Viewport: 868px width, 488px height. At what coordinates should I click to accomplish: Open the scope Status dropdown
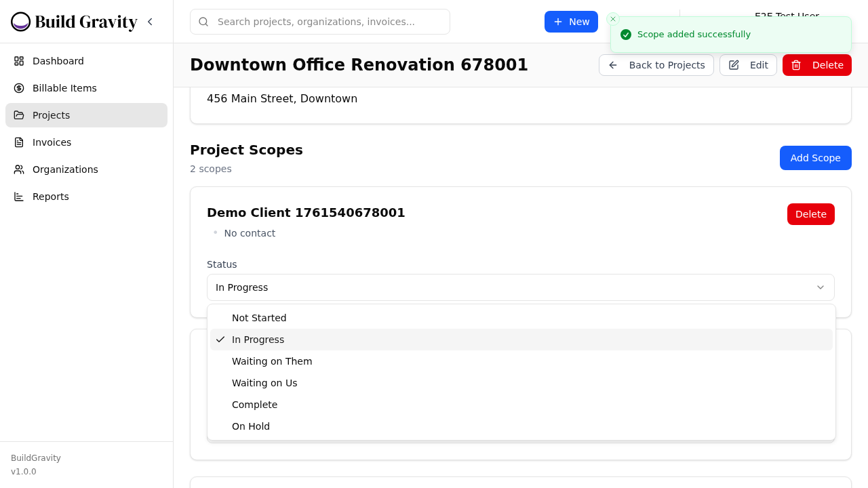point(521,287)
